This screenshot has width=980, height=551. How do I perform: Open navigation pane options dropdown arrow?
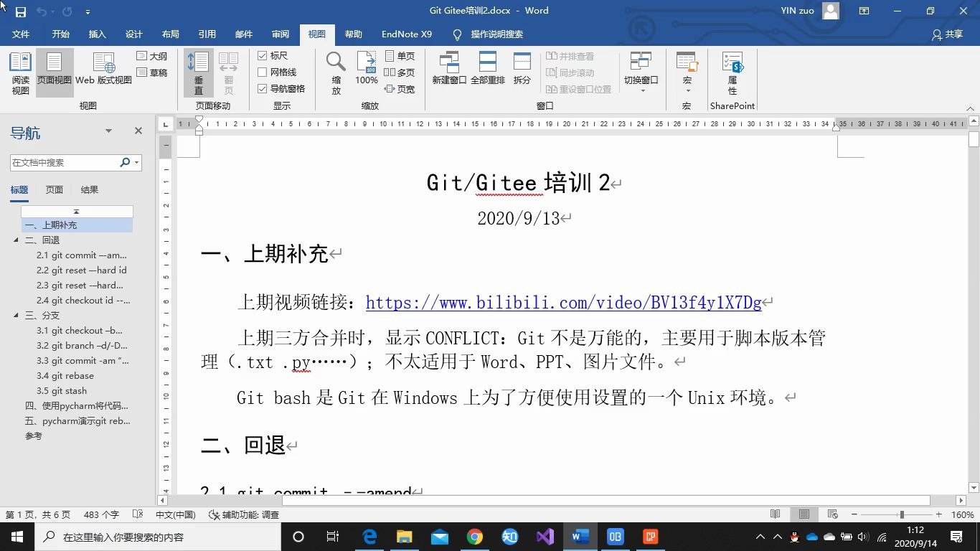coord(109,131)
